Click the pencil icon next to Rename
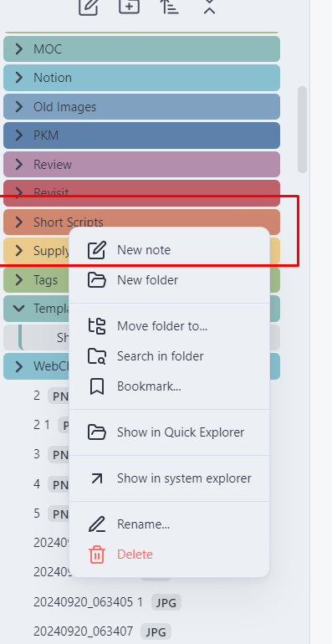This screenshot has height=644, width=332. pyautogui.click(x=97, y=524)
